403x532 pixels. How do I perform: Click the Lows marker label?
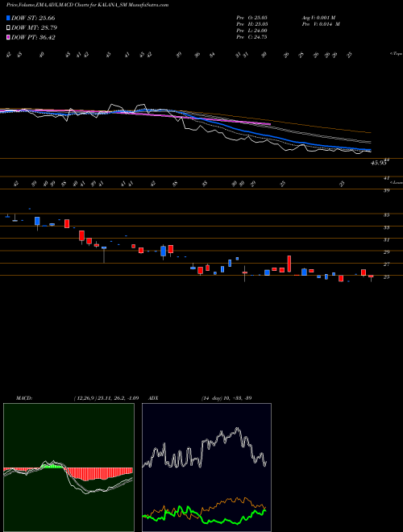coord(396,183)
